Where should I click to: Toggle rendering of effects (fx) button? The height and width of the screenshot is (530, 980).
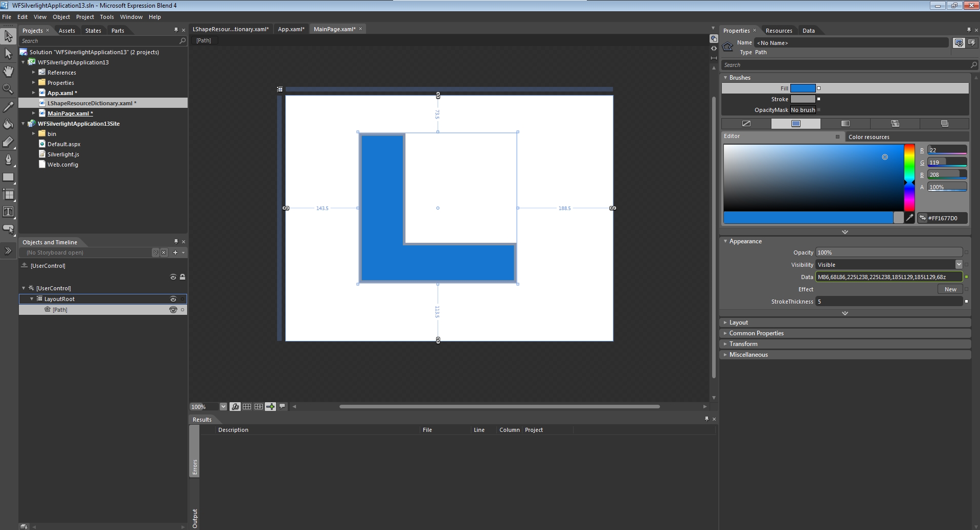point(235,406)
